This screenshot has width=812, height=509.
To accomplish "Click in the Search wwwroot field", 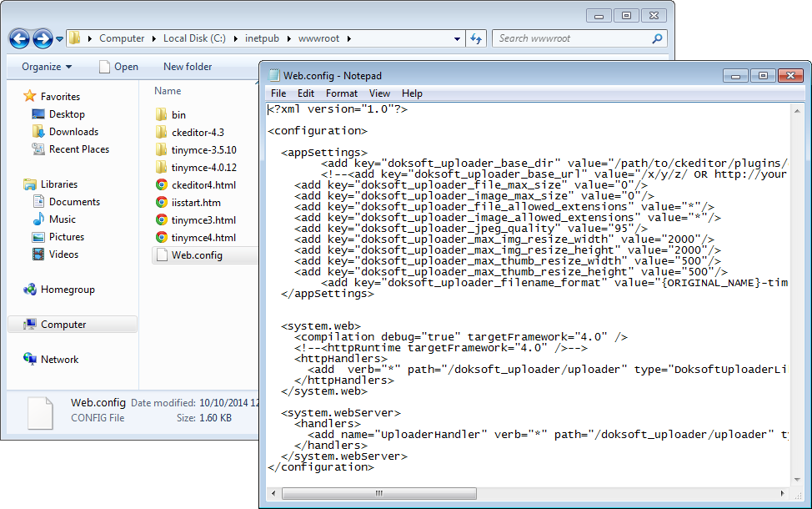I will pos(571,38).
